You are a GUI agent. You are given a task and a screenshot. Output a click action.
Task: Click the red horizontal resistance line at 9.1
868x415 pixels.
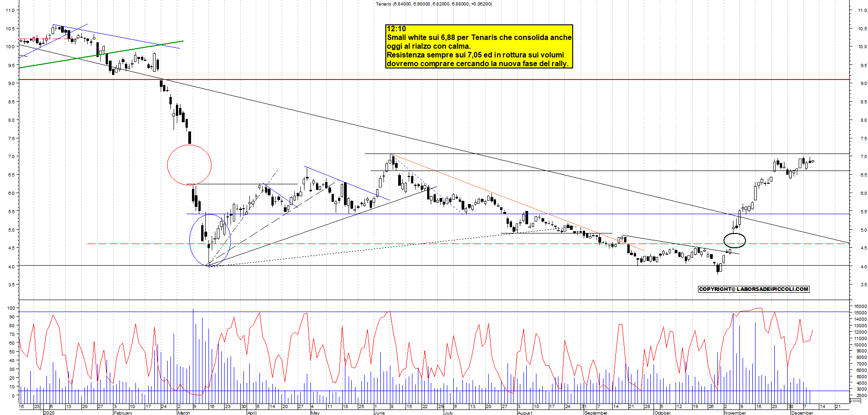434,80
